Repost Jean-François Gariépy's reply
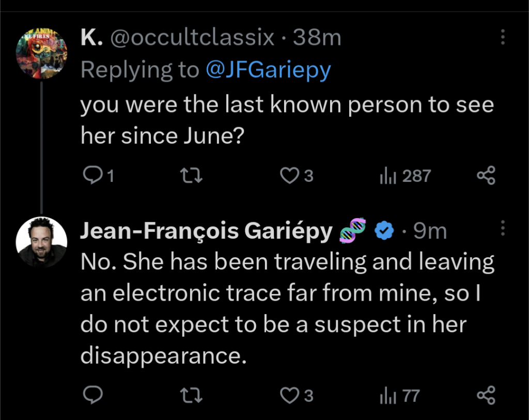 [194, 396]
